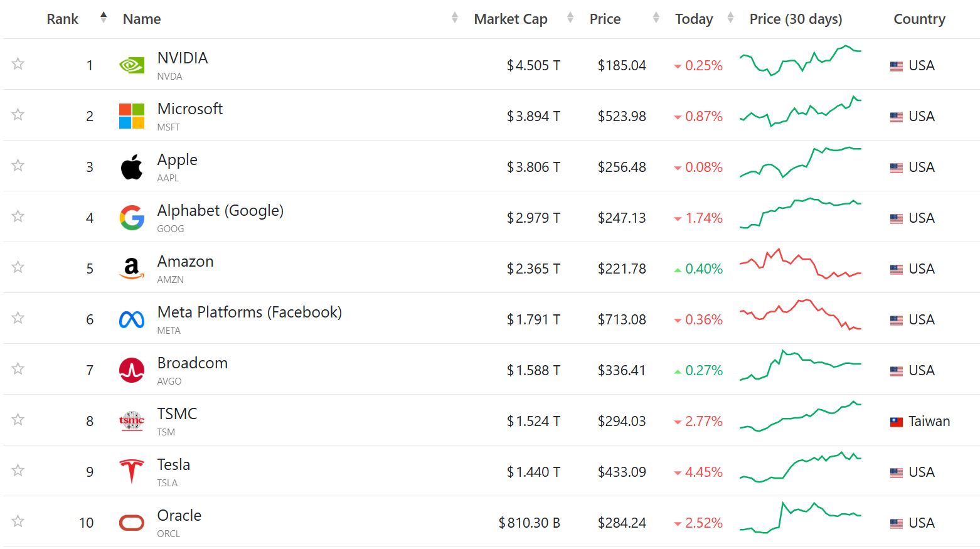
Task: Click the Microsoft logo icon
Action: click(132, 116)
